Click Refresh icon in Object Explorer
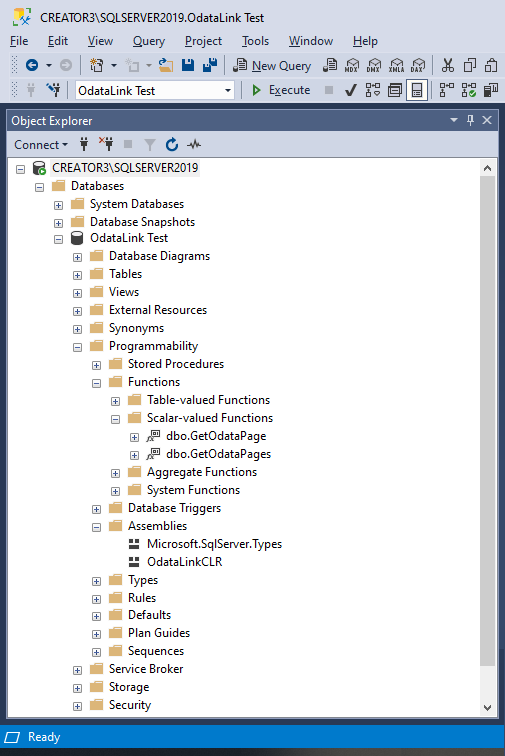This screenshot has width=505, height=756. click(172, 144)
